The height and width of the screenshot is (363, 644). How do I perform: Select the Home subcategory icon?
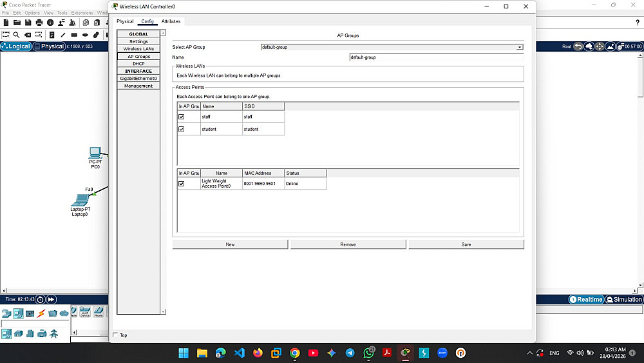[18, 334]
